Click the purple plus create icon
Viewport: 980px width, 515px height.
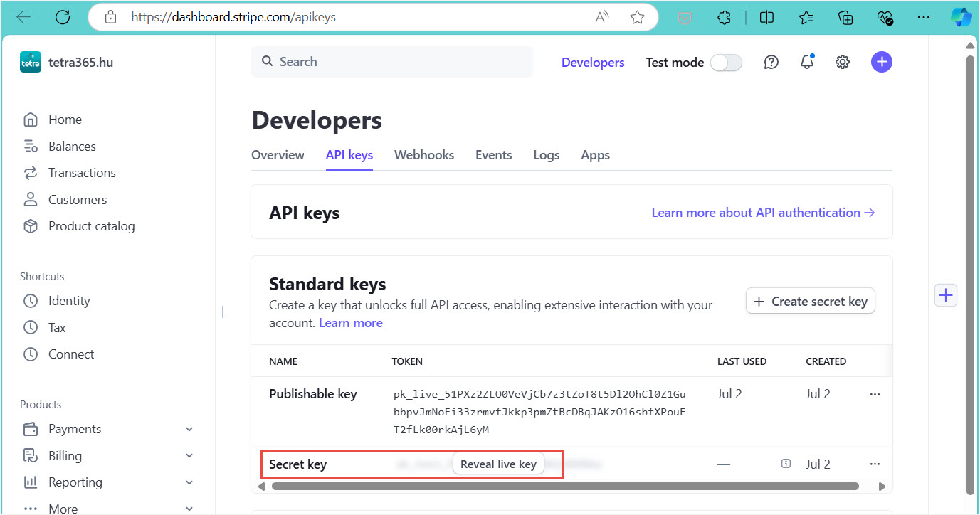[881, 62]
